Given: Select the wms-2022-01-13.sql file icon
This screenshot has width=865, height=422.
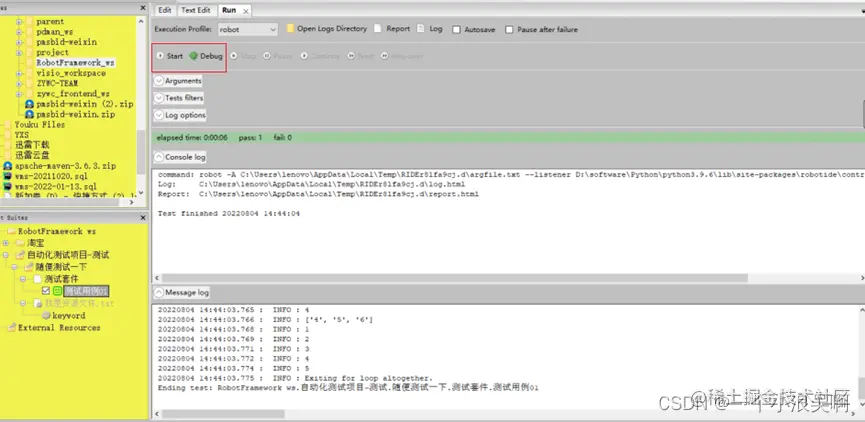Looking at the screenshot, I should coord(8,186).
